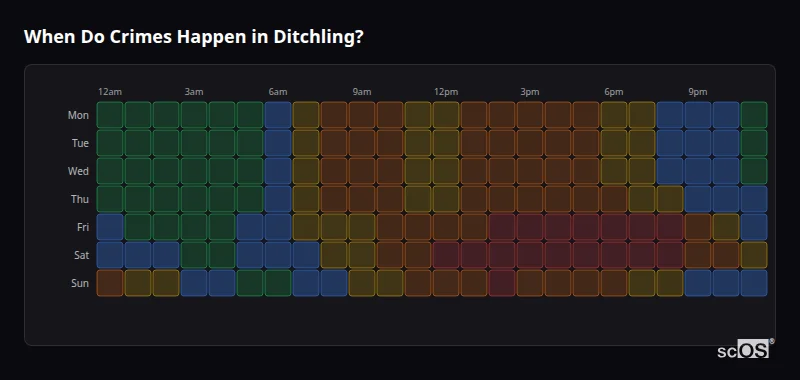The height and width of the screenshot is (380, 800).
Task: Click the Saturday 8pm red cell
Action: 670,255
